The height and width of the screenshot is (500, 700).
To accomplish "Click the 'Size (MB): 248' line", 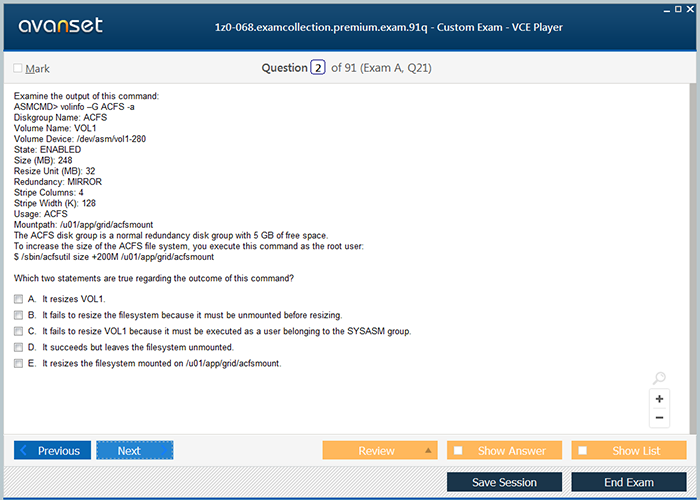I will coord(43,160).
